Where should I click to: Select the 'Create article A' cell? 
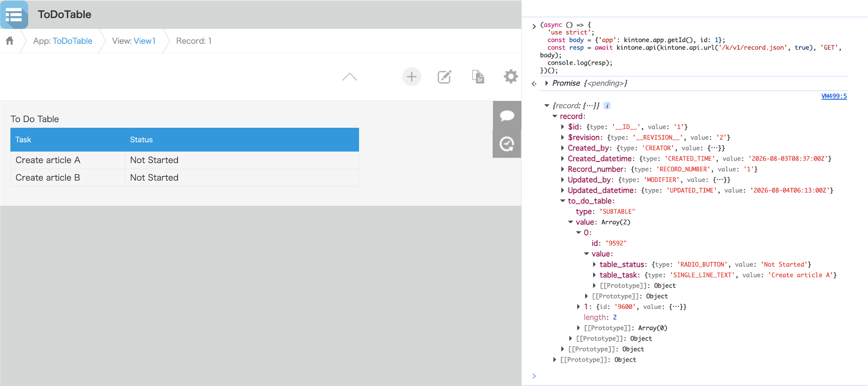(68, 160)
